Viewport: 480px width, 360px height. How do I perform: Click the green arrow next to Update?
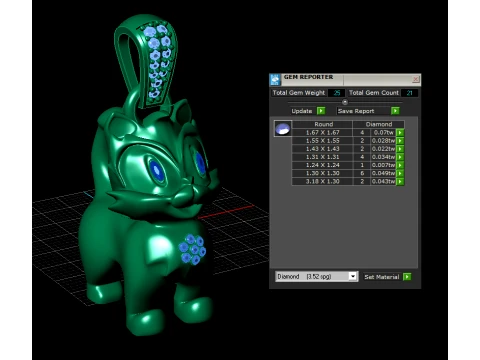(321, 111)
